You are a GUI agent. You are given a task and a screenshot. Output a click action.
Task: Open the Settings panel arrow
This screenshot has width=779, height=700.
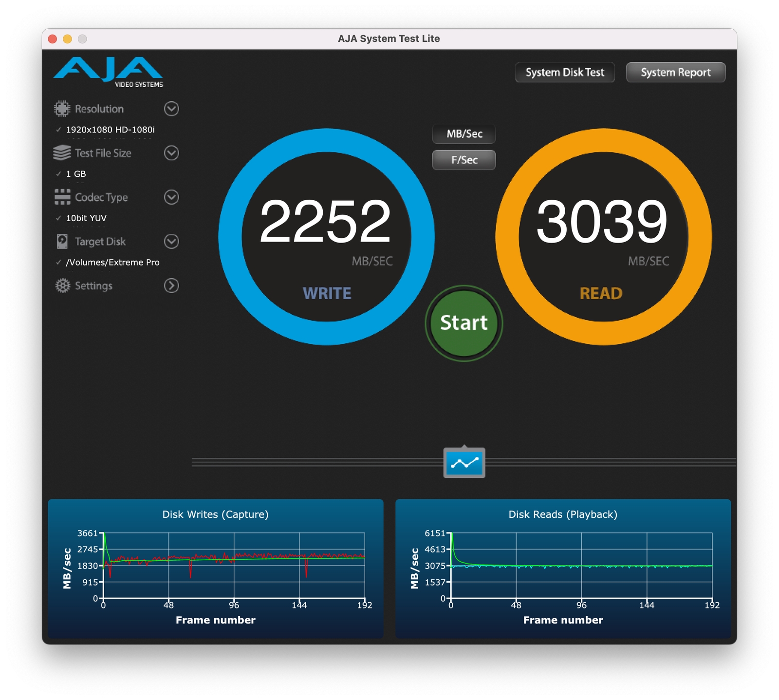(171, 285)
